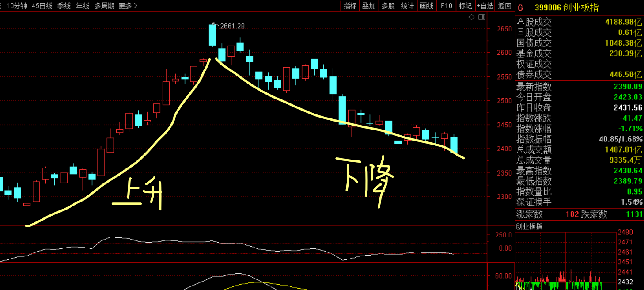Click the 2390.09 latest index value
Screen dimensions: 644x290
(x=628, y=86)
